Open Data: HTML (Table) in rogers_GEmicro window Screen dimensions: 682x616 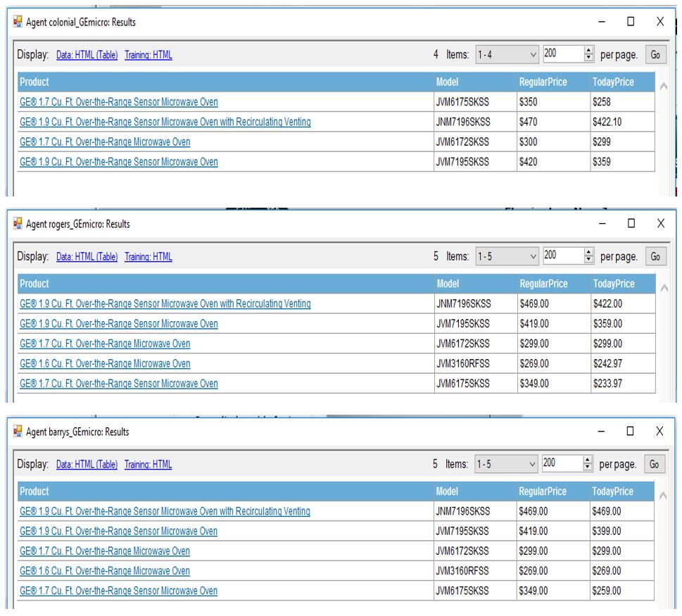(87, 257)
